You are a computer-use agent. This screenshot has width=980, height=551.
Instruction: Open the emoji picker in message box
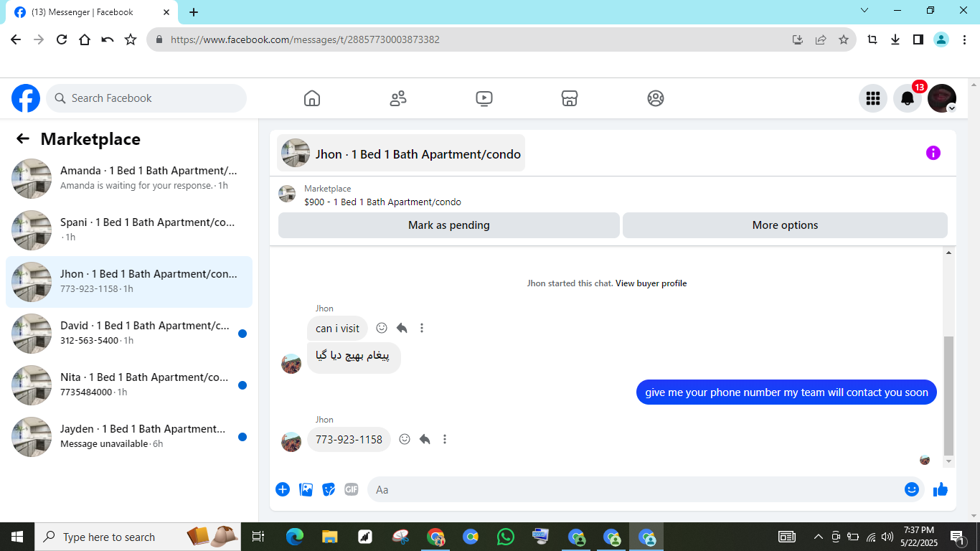tap(912, 489)
